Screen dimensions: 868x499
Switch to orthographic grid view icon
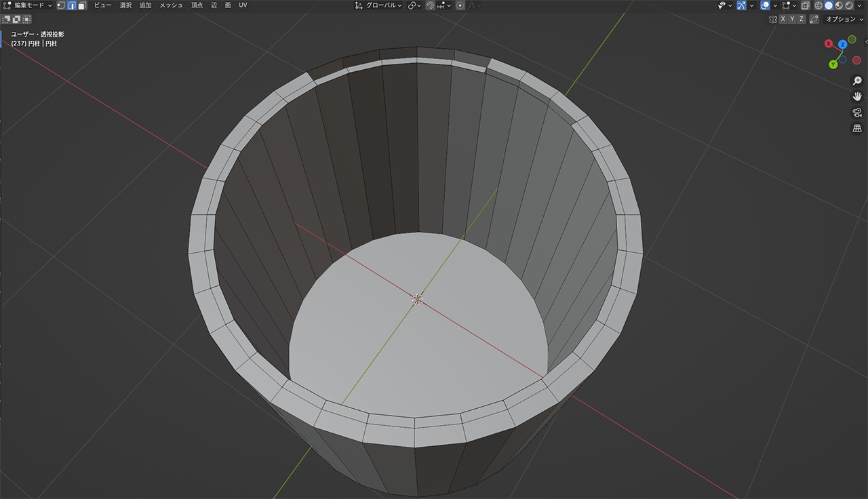point(857,128)
